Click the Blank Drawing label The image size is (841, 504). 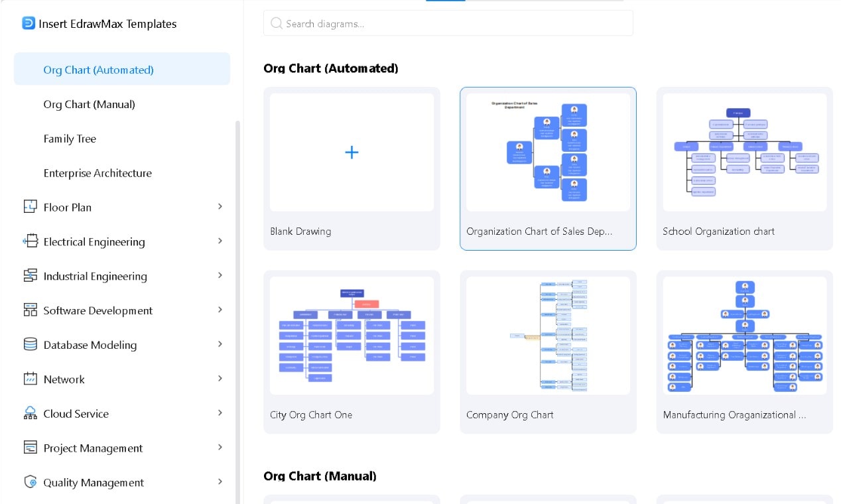300,231
